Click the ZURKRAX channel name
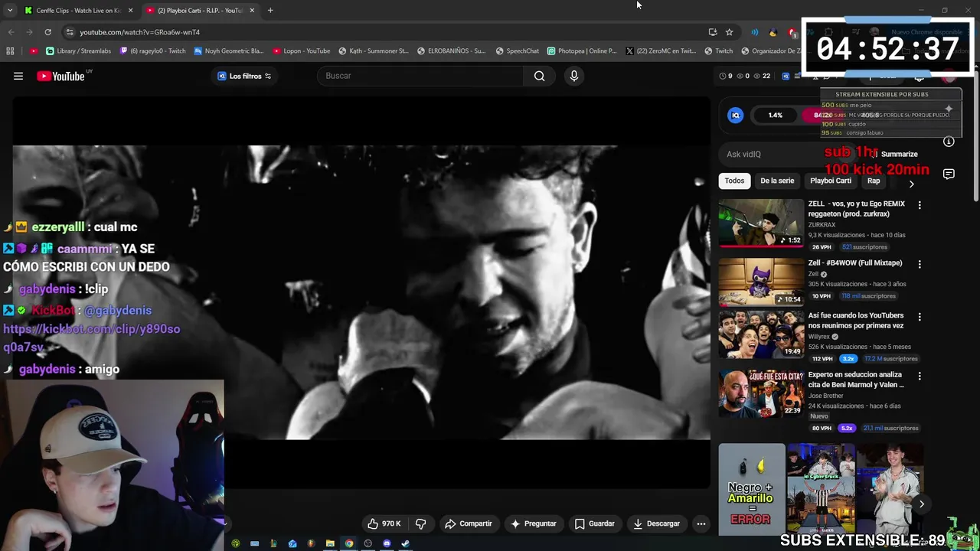Image resolution: width=980 pixels, height=551 pixels. [x=822, y=225]
